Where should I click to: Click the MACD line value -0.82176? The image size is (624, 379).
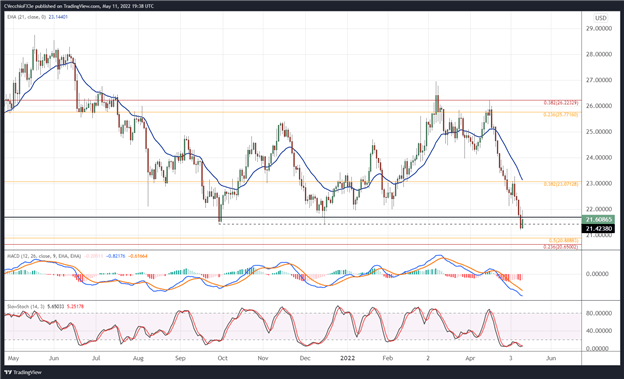coord(116,256)
